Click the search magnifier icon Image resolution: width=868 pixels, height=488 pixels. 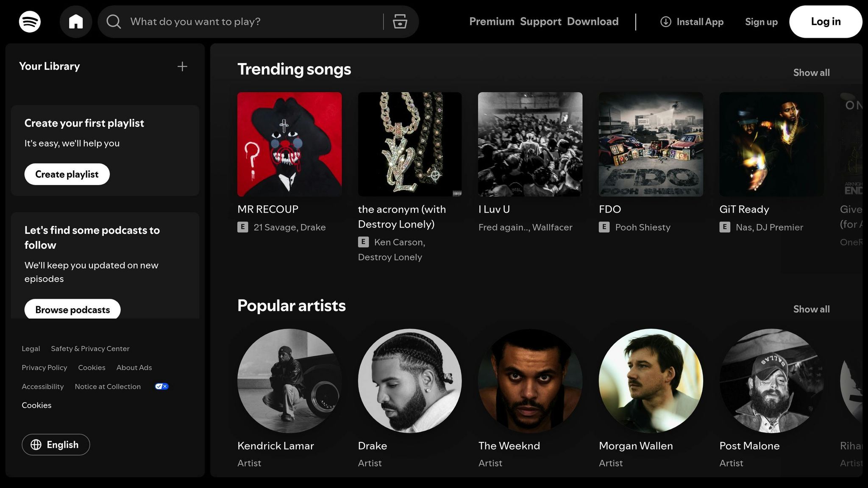pos(113,22)
